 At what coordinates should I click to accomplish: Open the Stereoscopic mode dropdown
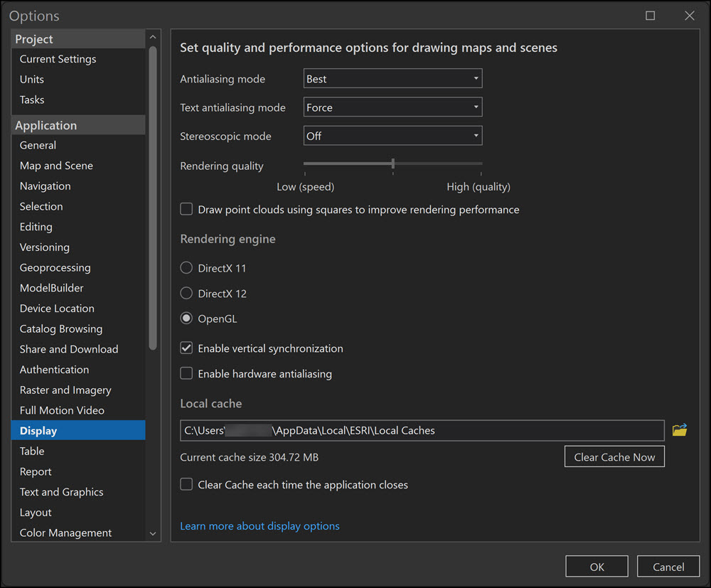(392, 136)
